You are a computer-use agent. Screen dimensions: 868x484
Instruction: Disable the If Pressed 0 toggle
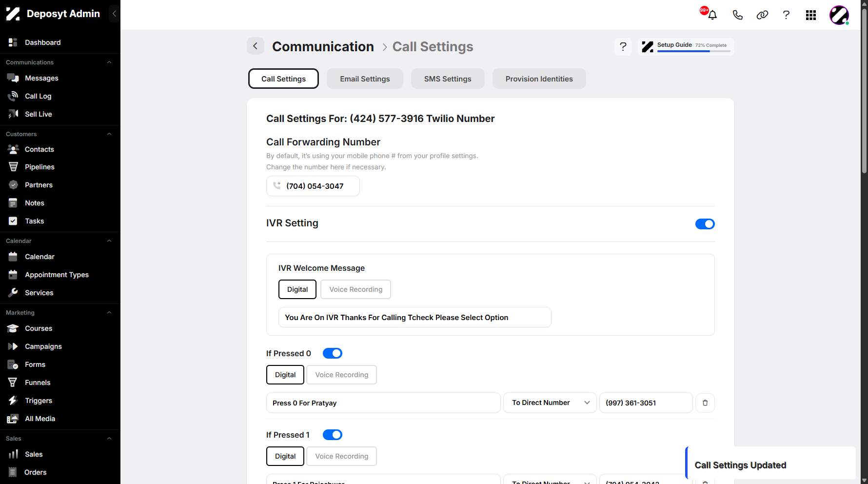click(333, 353)
